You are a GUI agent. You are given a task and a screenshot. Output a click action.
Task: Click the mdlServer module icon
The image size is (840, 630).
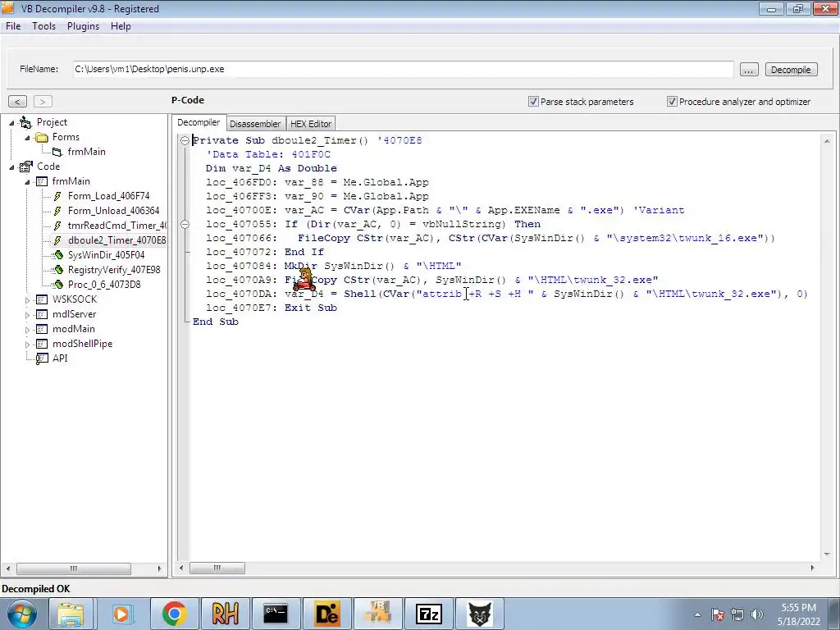click(x=41, y=314)
